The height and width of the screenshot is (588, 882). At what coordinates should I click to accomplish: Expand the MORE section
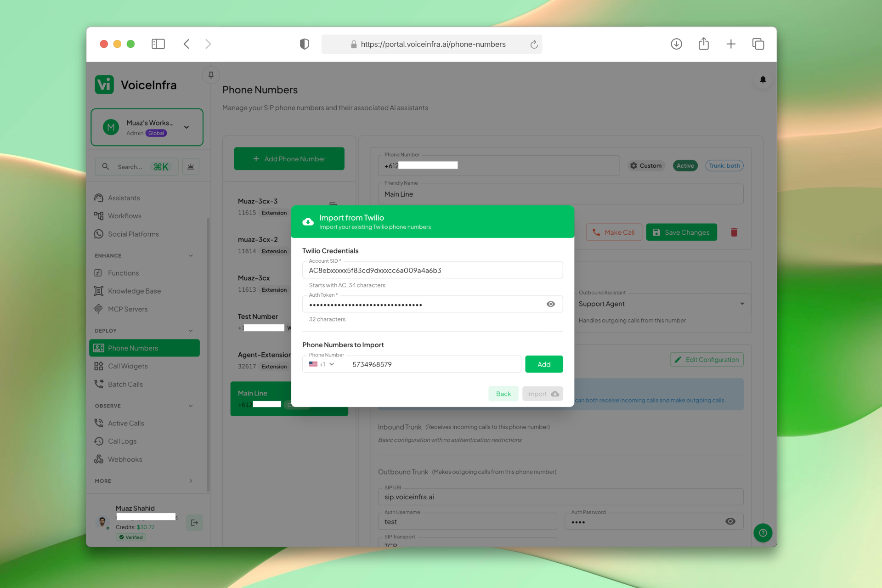[191, 481]
